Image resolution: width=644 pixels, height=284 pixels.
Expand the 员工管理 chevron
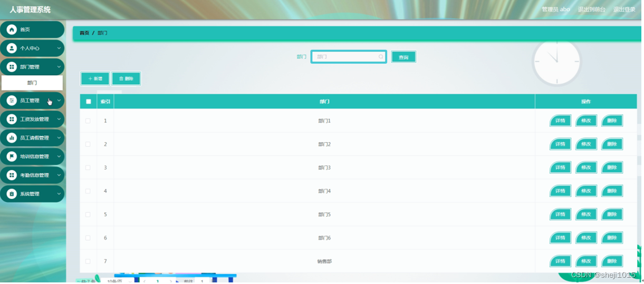click(x=59, y=101)
